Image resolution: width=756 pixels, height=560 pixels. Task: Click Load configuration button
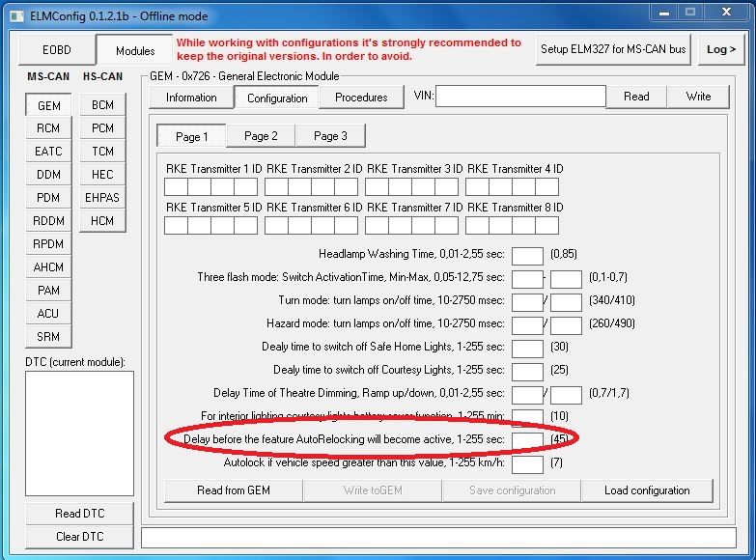647,490
